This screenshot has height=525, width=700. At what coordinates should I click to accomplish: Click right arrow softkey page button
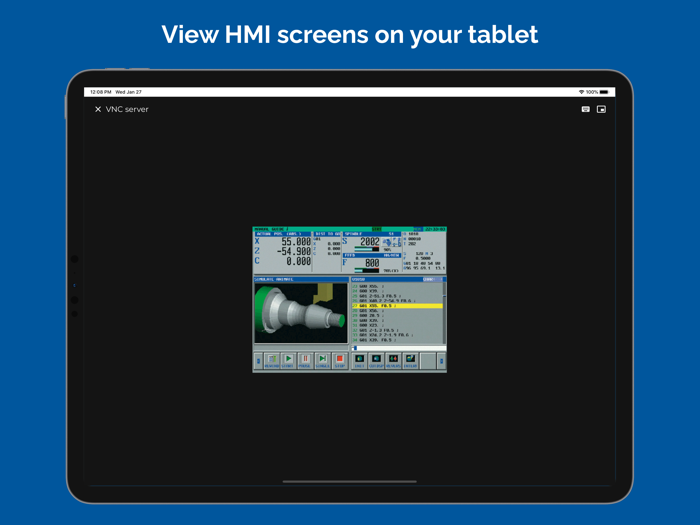pos(441,361)
